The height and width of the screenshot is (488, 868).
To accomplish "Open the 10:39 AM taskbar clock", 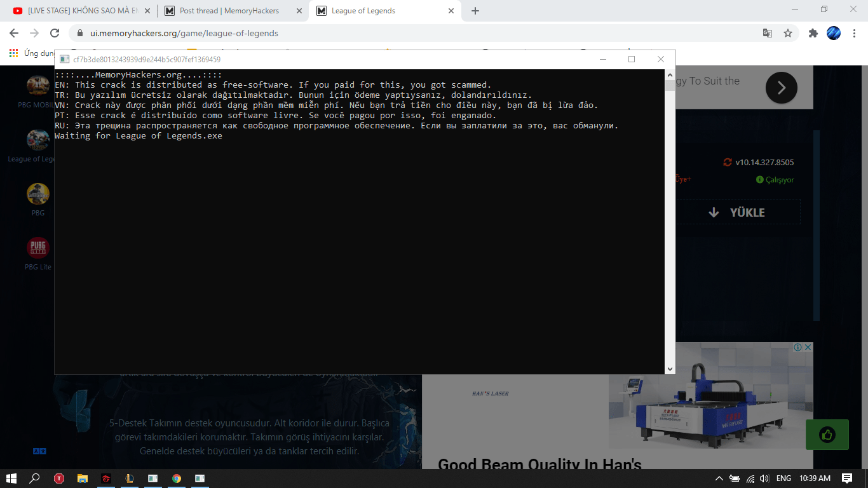I will 815,478.
